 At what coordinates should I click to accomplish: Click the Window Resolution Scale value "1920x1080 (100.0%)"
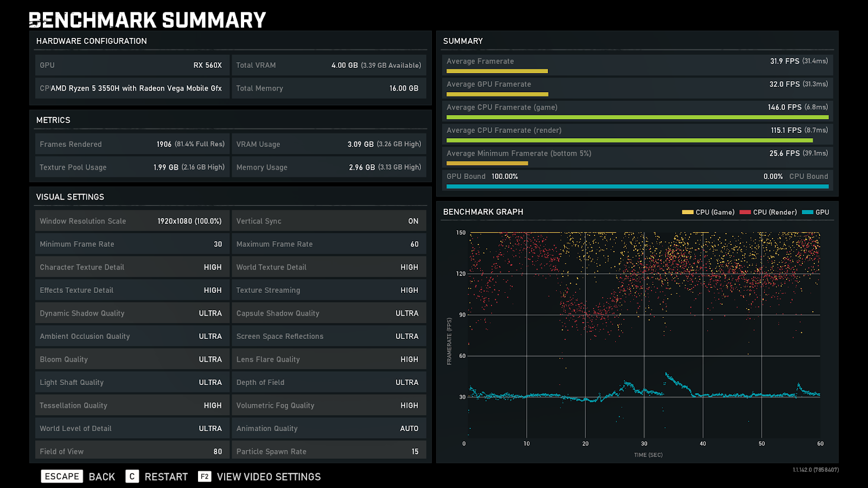[x=190, y=221]
